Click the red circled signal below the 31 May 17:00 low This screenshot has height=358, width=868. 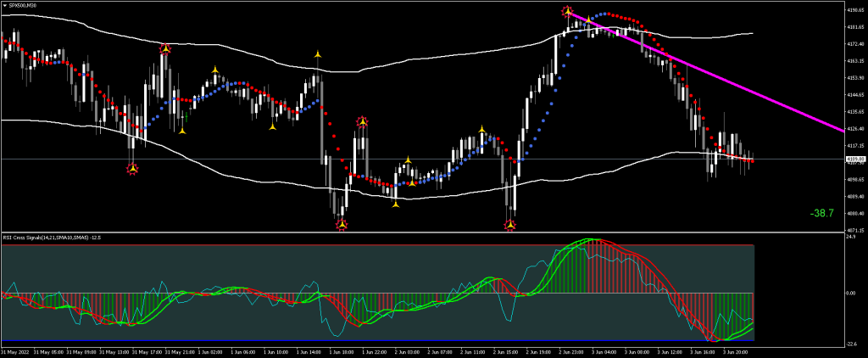click(132, 169)
